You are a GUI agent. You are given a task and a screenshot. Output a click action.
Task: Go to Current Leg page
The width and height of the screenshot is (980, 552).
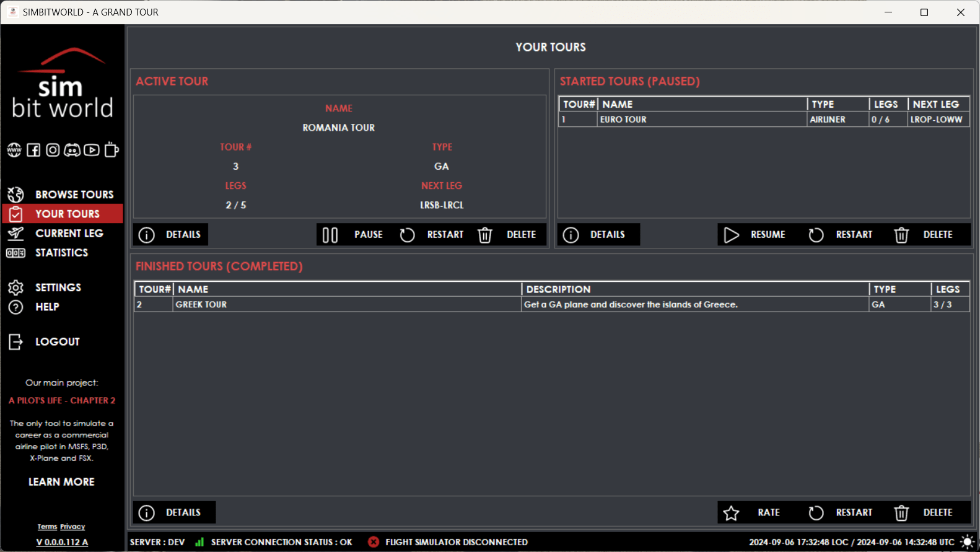(69, 234)
